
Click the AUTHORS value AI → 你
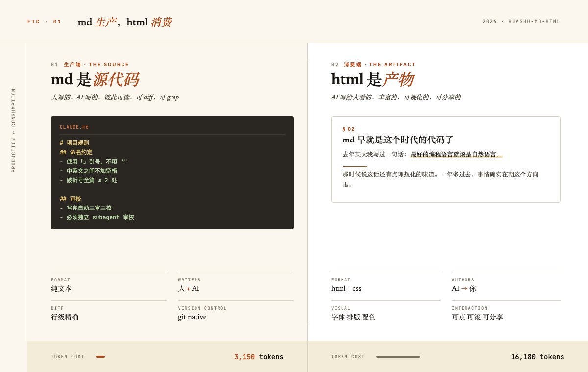464,289
